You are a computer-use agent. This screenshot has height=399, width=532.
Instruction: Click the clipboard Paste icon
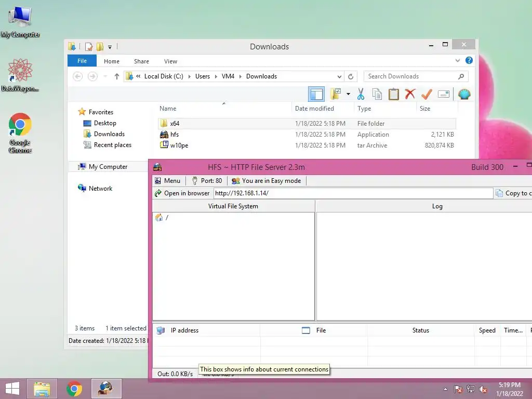pos(394,94)
